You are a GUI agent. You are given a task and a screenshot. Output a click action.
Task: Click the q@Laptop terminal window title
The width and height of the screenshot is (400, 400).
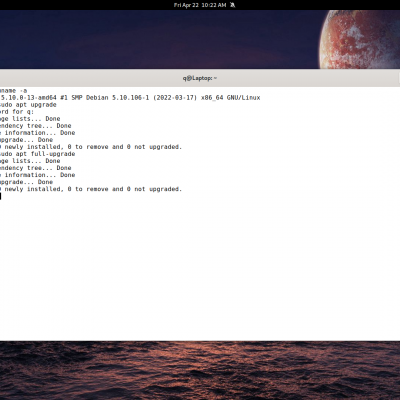click(x=200, y=78)
